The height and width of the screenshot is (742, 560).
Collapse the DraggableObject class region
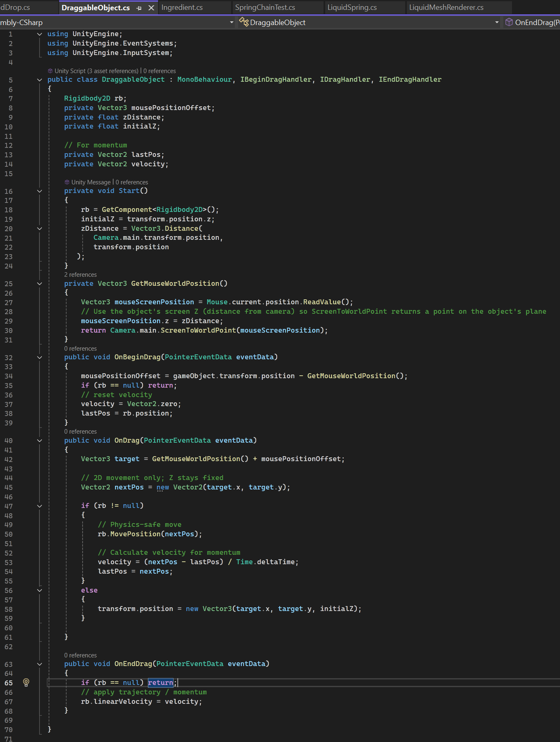coord(39,80)
